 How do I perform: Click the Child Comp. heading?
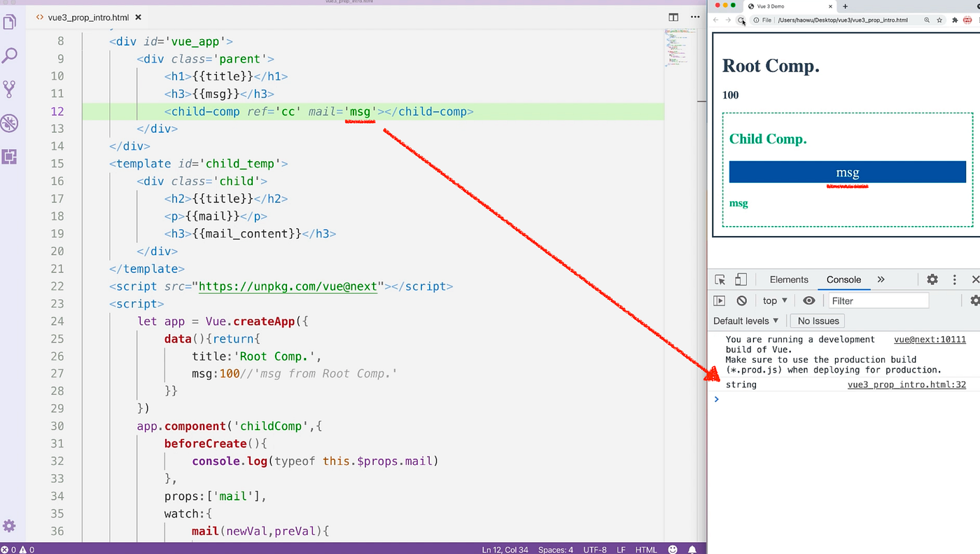click(768, 139)
